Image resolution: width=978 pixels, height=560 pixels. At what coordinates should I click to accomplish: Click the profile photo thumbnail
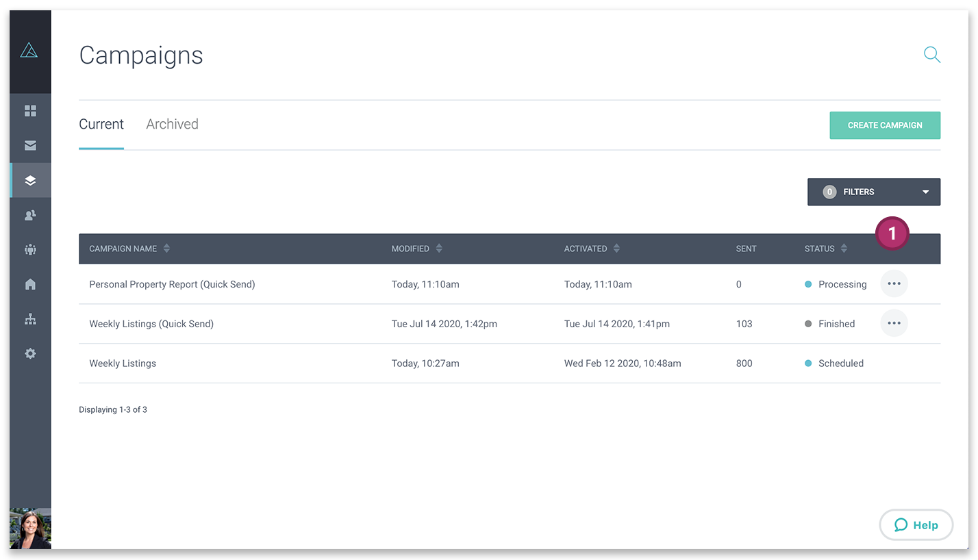30,529
